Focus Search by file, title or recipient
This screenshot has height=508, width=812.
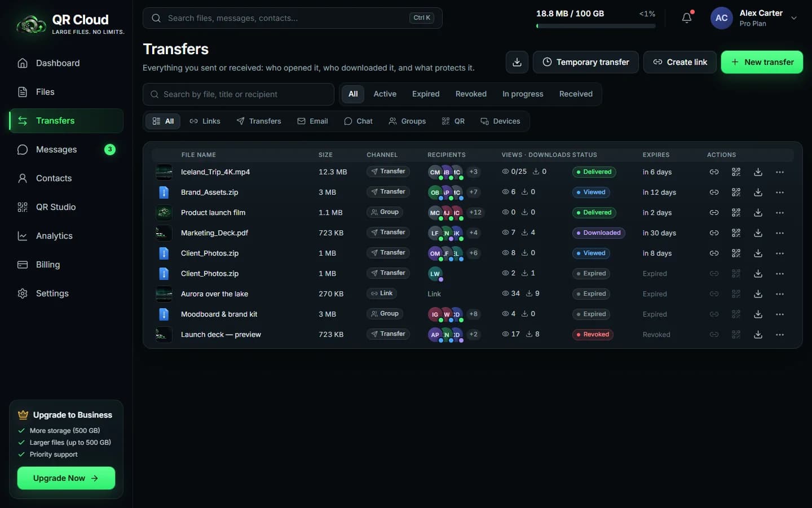pos(239,94)
